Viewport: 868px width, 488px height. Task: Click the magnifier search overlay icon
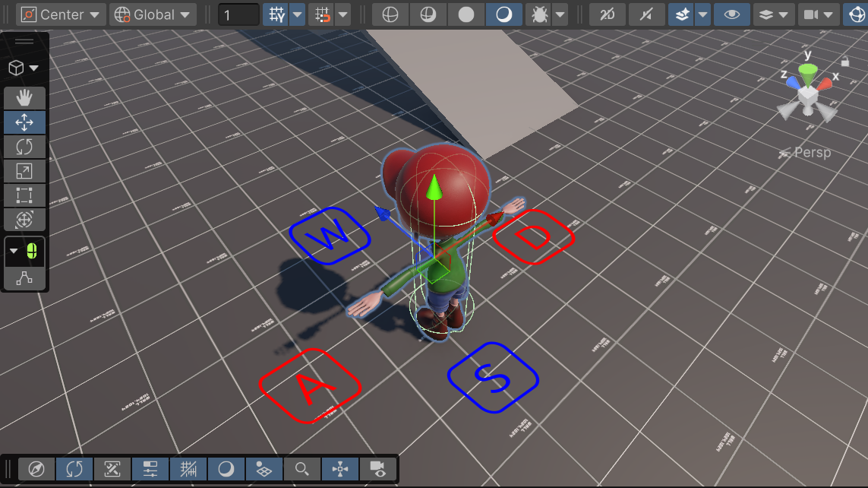tap(301, 469)
